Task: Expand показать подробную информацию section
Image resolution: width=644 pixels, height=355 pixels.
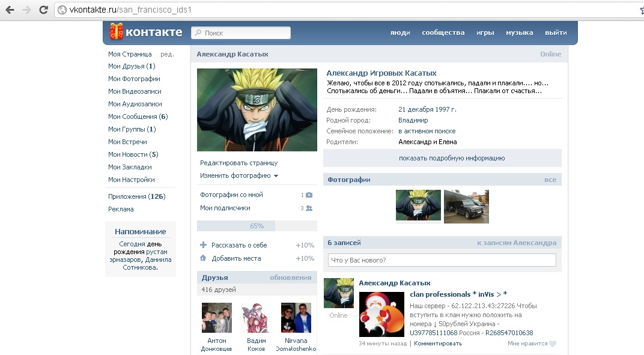Action: click(442, 159)
